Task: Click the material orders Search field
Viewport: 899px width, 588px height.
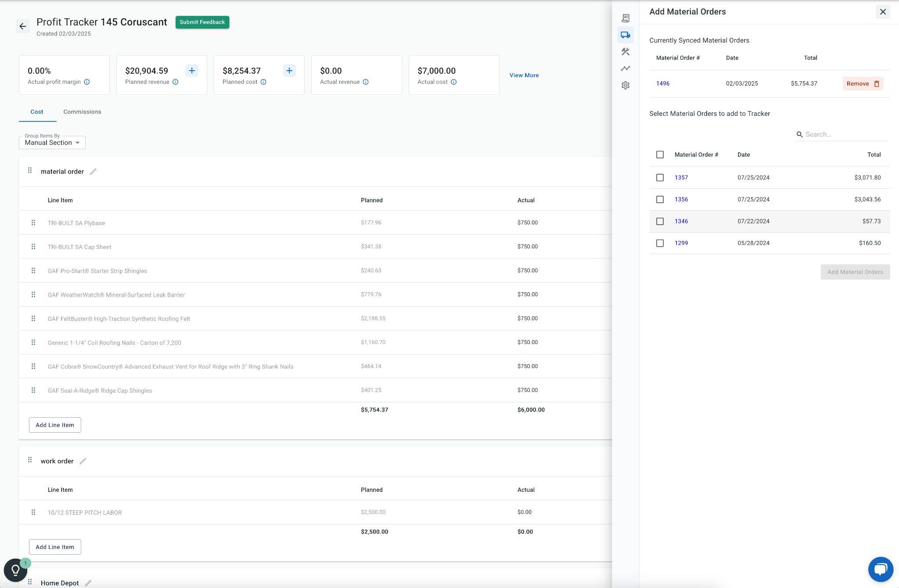Action: coord(845,135)
